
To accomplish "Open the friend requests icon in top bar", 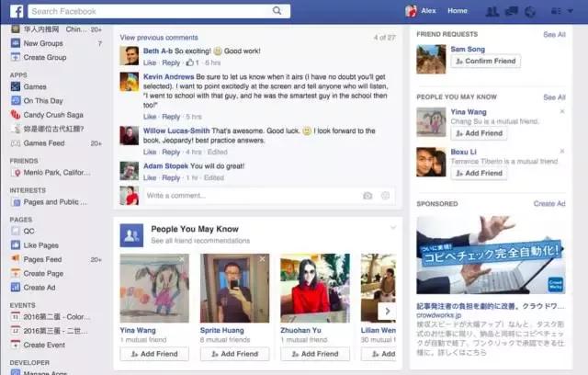I will tap(492, 11).
